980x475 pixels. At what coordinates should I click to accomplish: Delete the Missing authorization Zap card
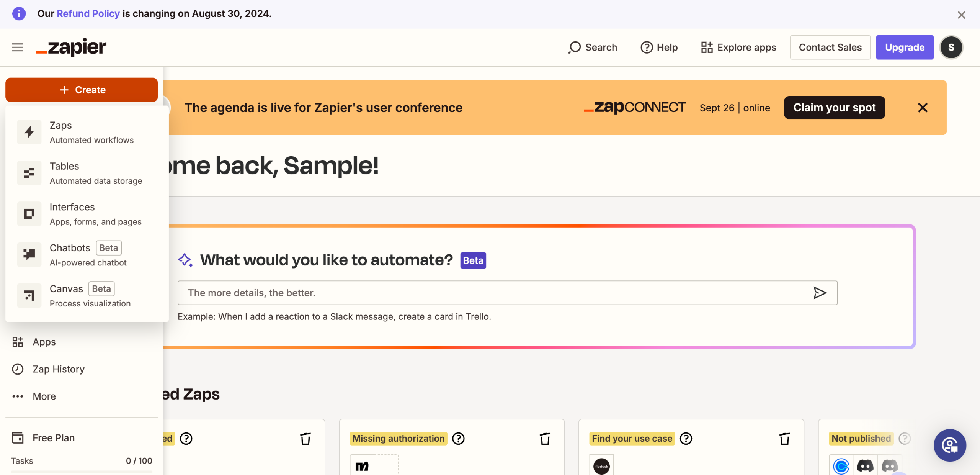point(545,439)
